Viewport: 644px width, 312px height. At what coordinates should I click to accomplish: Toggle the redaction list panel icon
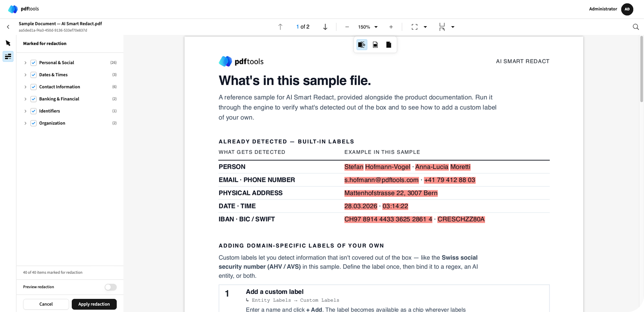8,56
